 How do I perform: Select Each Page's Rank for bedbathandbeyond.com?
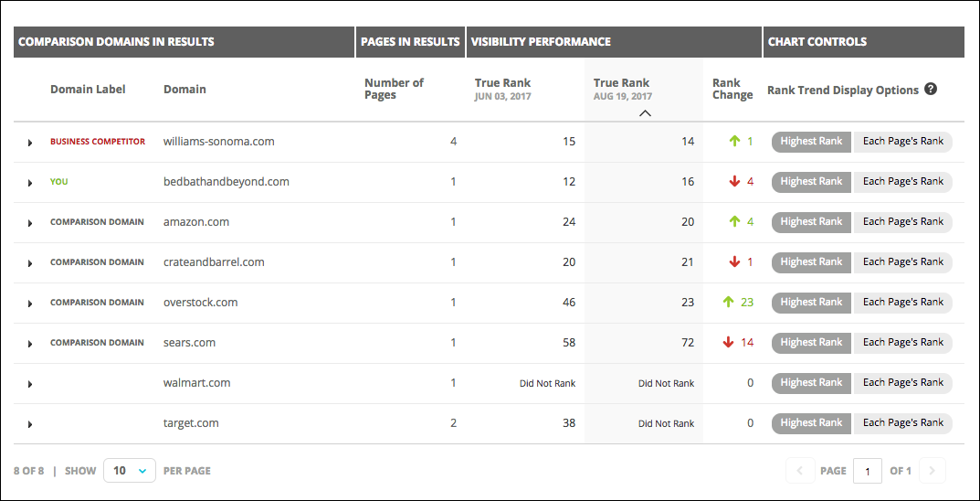coord(903,182)
